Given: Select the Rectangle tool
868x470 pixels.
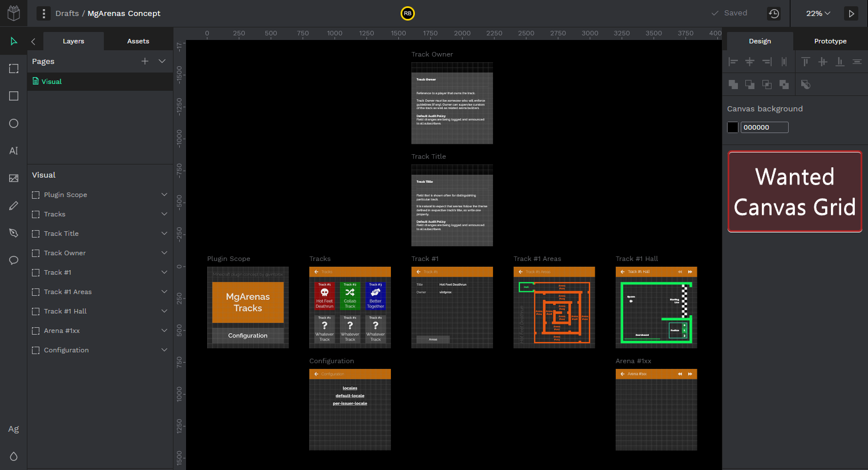Looking at the screenshot, I should pos(13,96).
